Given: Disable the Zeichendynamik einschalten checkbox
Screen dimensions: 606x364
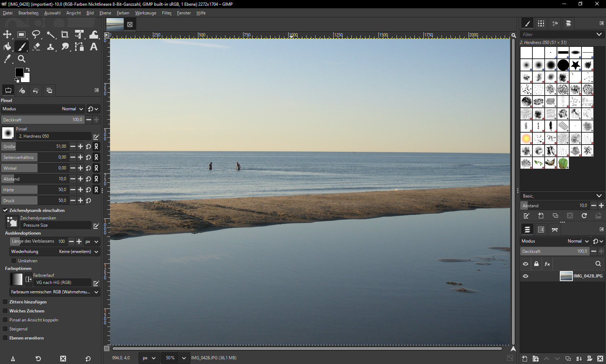Looking at the screenshot, I should (x=5, y=210).
